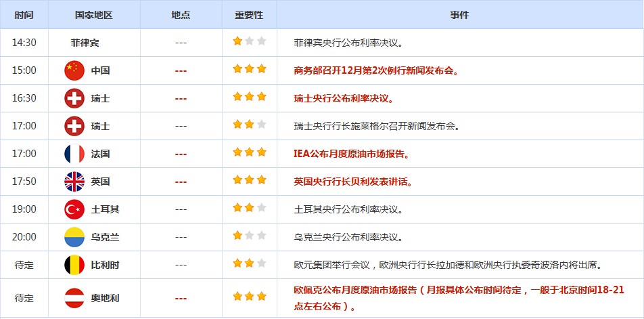The width and height of the screenshot is (644, 319).
Task: Open the 瑞士央行公布利率决议 event
Action: [344, 98]
